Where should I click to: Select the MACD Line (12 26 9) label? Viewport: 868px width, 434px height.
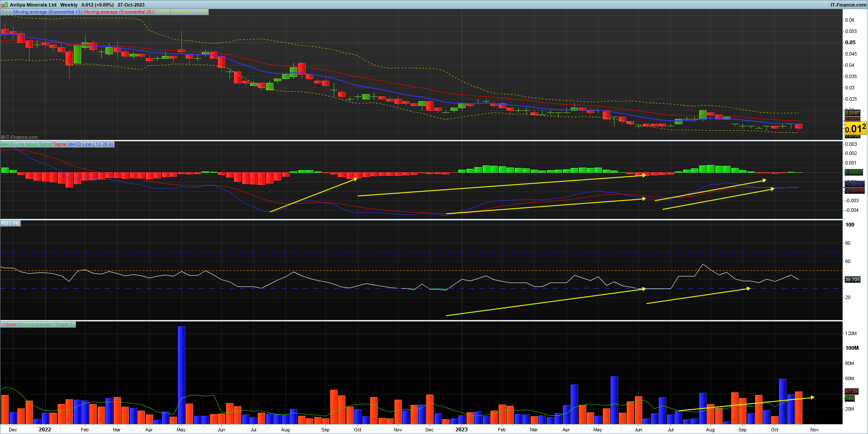(x=91, y=144)
